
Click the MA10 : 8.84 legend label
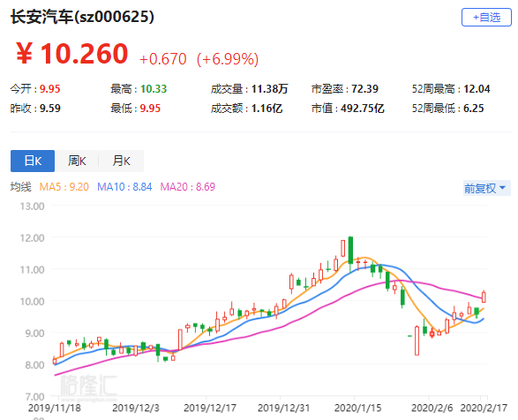124,187
